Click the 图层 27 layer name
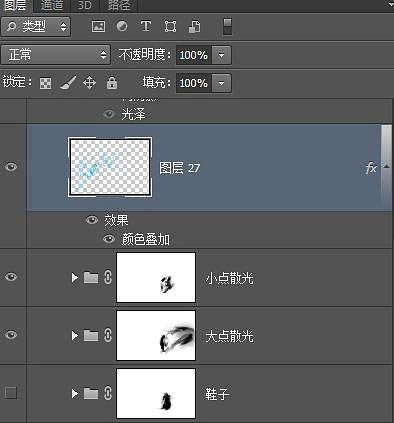394x423 pixels. tap(180, 168)
